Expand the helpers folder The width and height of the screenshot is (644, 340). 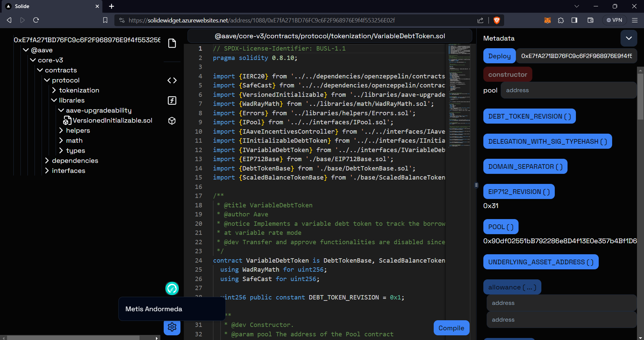pos(74,130)
